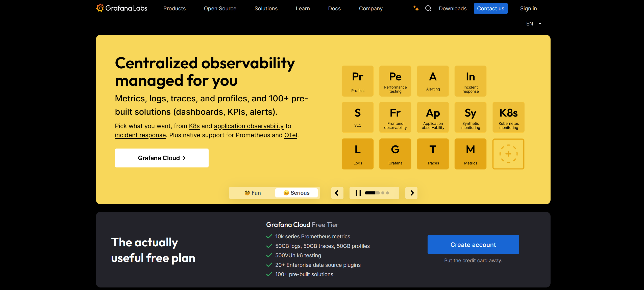This screenshot has width=644, height=290.
Task: Select the Fr Frontend observability tile
Action: click(x=395, y=117)
